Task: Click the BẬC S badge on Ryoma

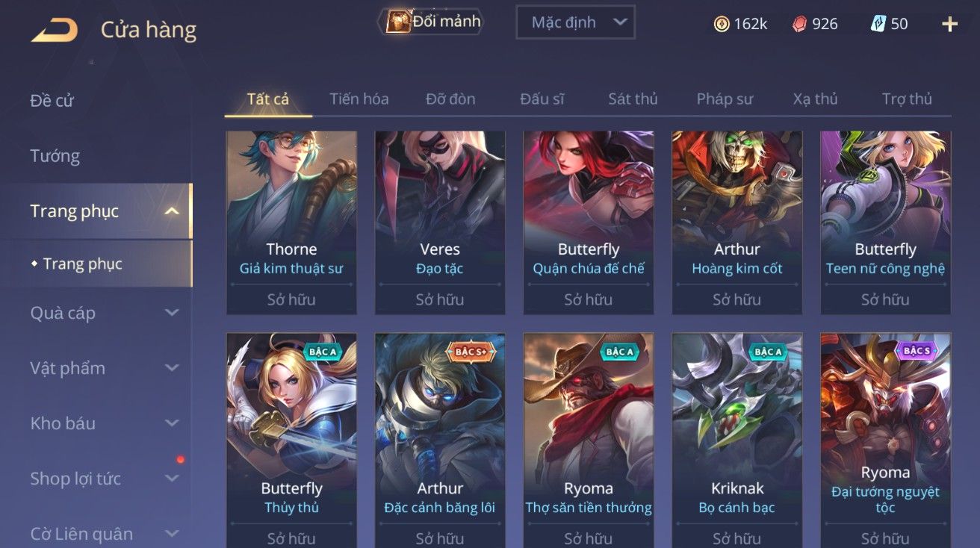Action: pyautogui.click(x=917, y=351)
